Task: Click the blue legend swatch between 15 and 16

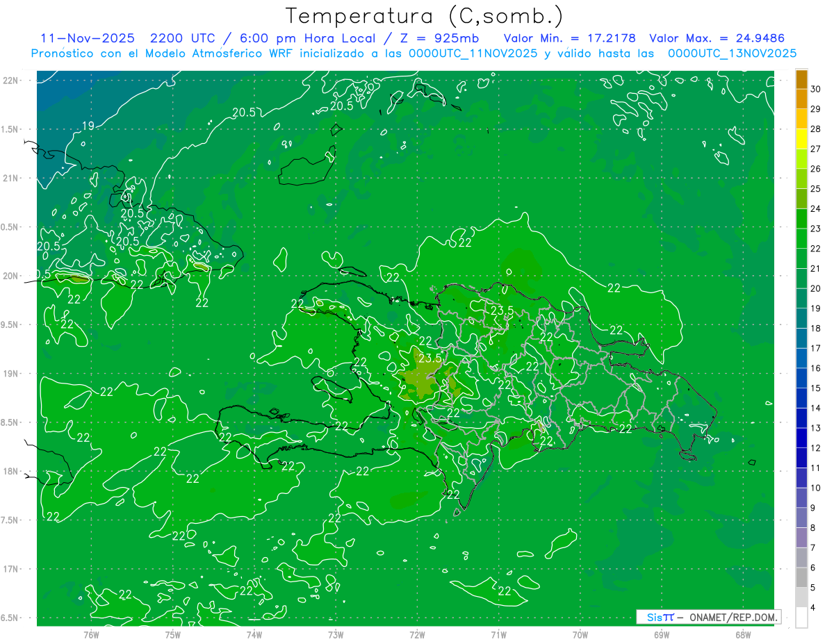Action: [801, 379]
